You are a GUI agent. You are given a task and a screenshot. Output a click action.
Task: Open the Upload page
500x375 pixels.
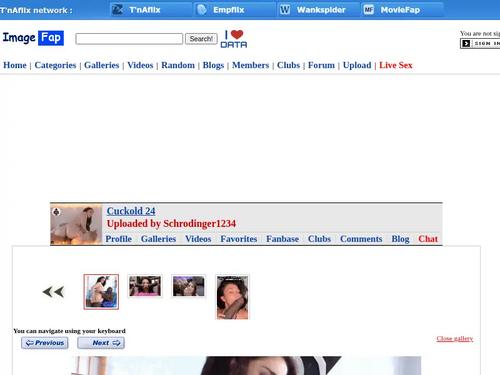[357, 65]
